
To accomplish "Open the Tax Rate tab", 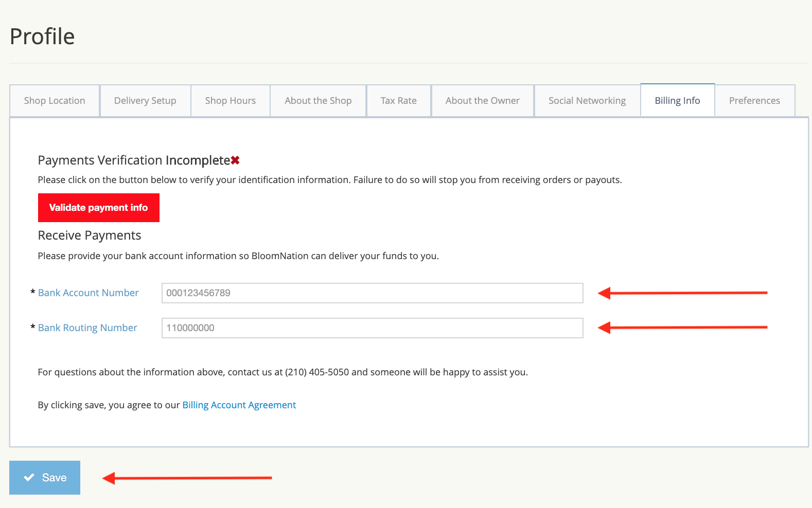I will tap(399, 101).
